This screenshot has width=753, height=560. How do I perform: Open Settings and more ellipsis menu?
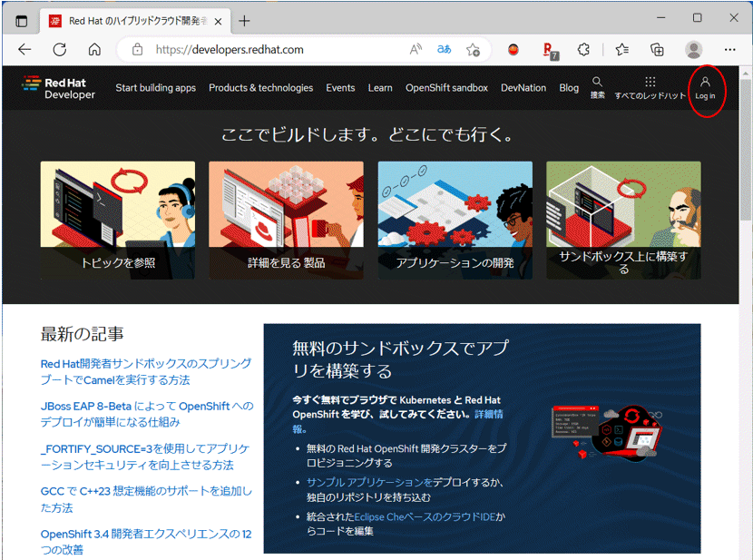coord(730,50)
